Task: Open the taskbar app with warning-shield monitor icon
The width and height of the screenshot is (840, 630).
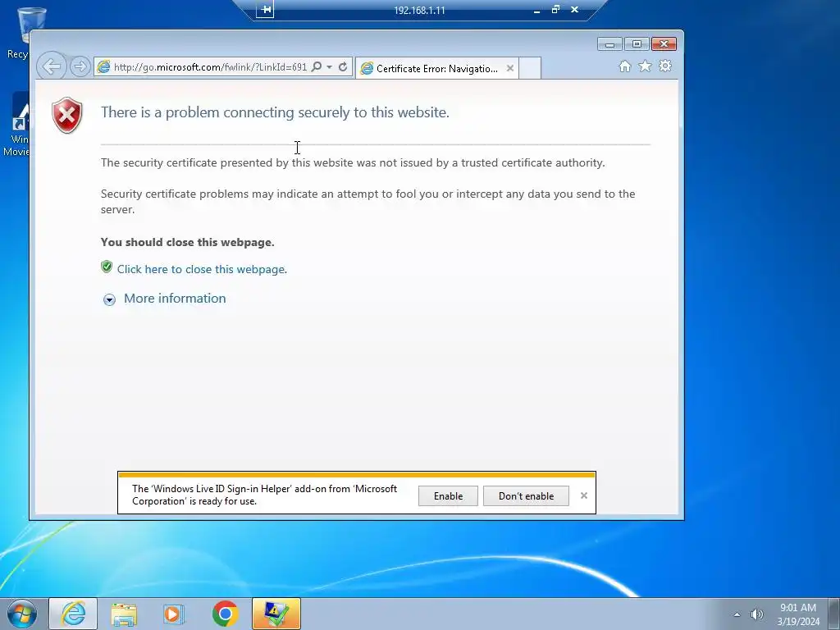Action: tap(276, 614)
